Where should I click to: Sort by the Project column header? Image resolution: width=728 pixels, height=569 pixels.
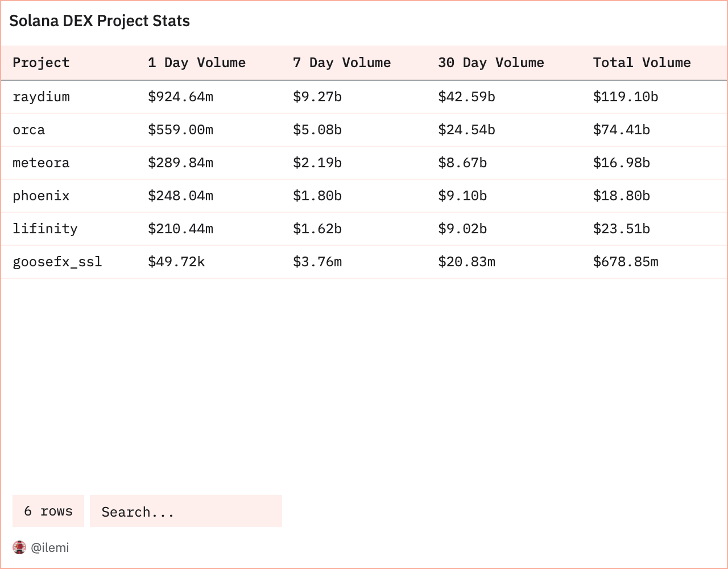coord(41,63)
